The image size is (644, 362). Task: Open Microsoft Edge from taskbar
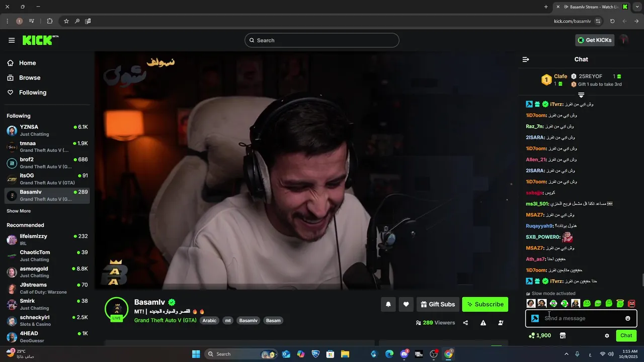[x=389, y=354]
